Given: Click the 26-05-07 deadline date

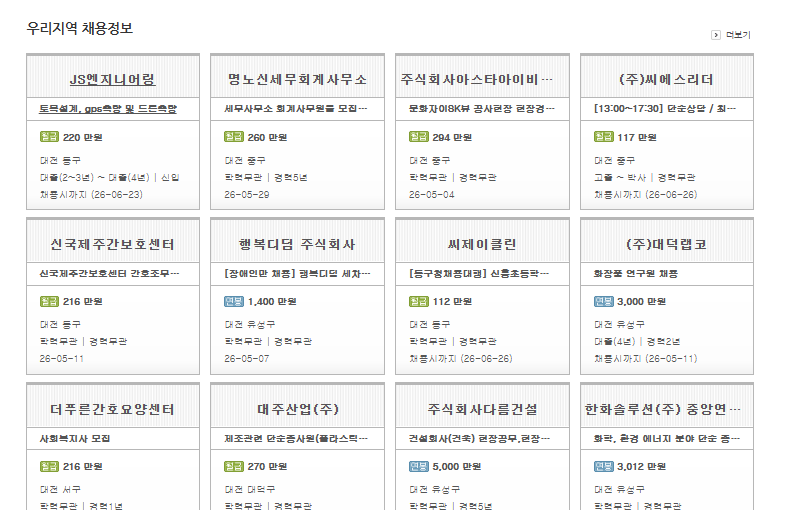Looking at the screenshot, I should (247, 359).
